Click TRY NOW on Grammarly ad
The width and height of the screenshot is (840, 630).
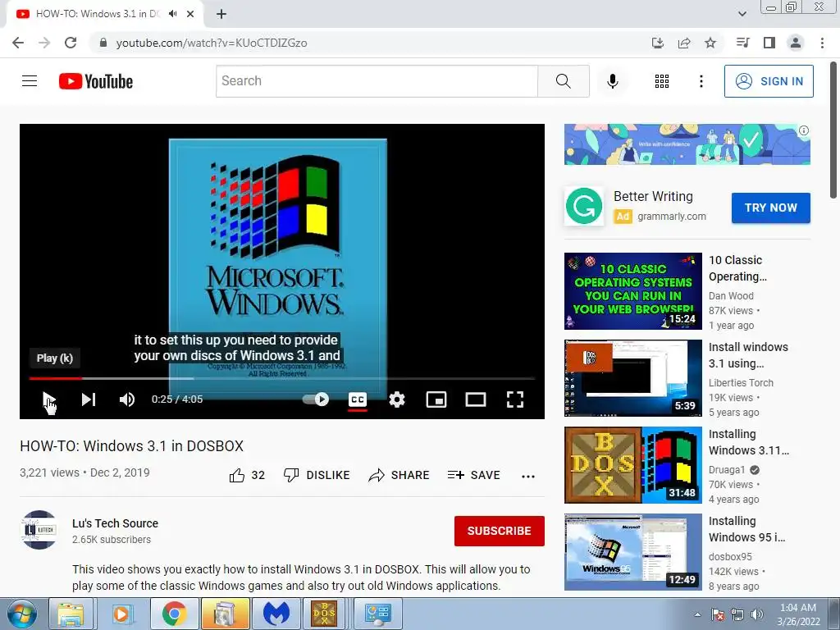click(771, 208)
